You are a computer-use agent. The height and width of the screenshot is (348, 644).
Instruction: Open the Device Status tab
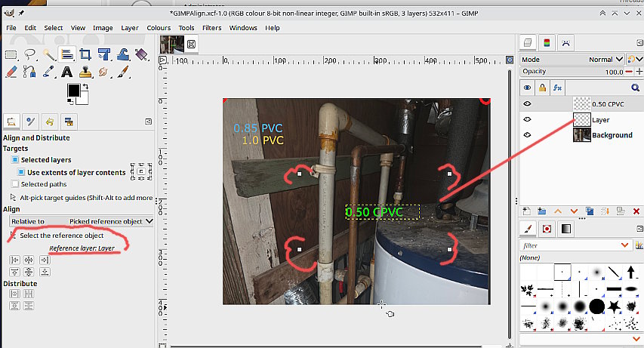[x=30, y=122]
